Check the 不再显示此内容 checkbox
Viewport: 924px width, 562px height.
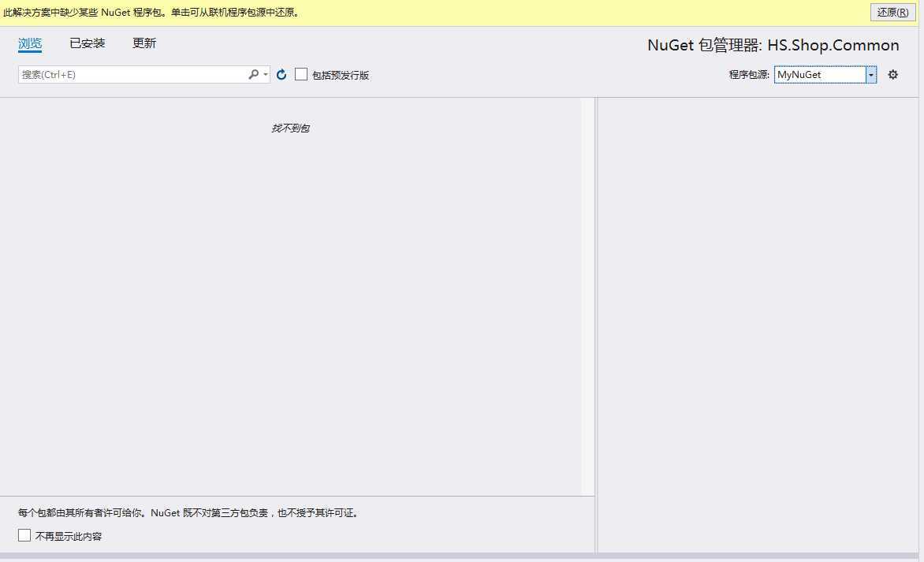pyautogui.click(x=24, y=535)
